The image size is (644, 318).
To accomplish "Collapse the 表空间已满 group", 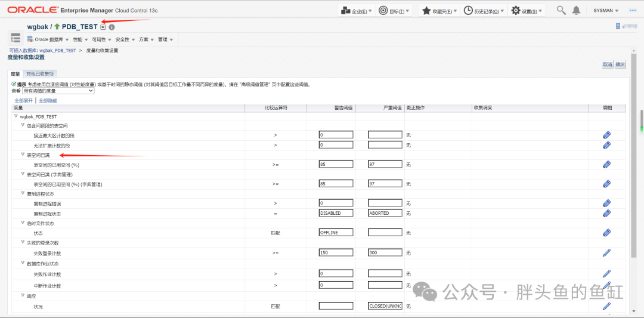I will 23,155.
